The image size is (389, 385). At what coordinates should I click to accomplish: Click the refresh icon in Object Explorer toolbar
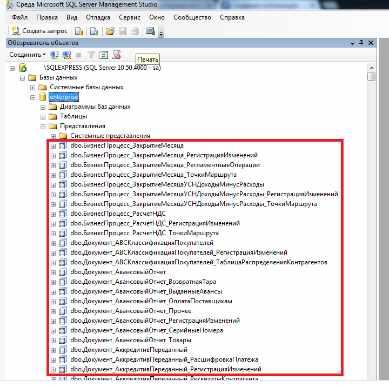104,55
